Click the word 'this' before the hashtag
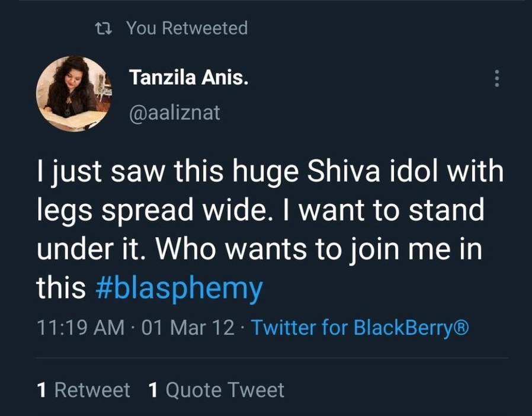532x416 pixels. coord(60,289)
